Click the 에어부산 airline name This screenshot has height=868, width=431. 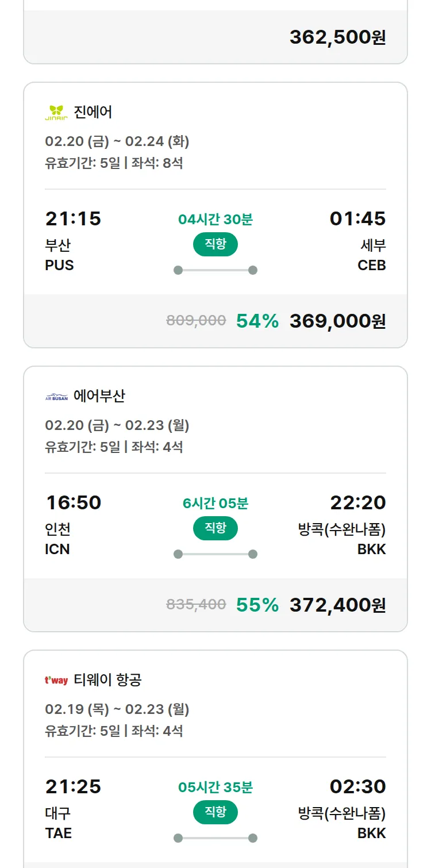(99, 396)
